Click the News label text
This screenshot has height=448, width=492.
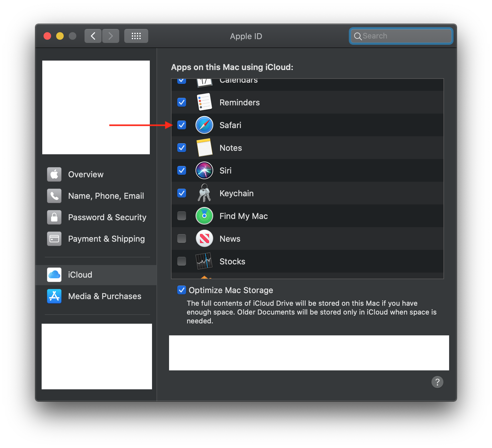[x=230, y=239]
